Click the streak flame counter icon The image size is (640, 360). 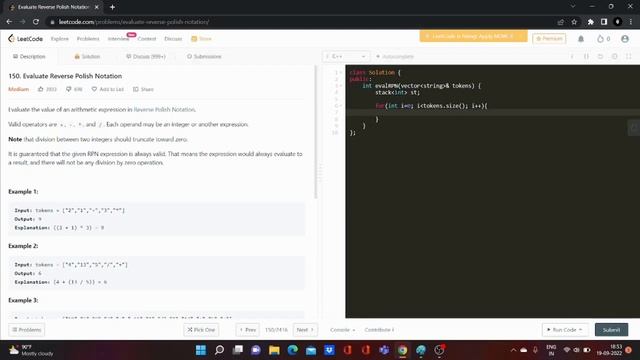click(x=600, y=39)
